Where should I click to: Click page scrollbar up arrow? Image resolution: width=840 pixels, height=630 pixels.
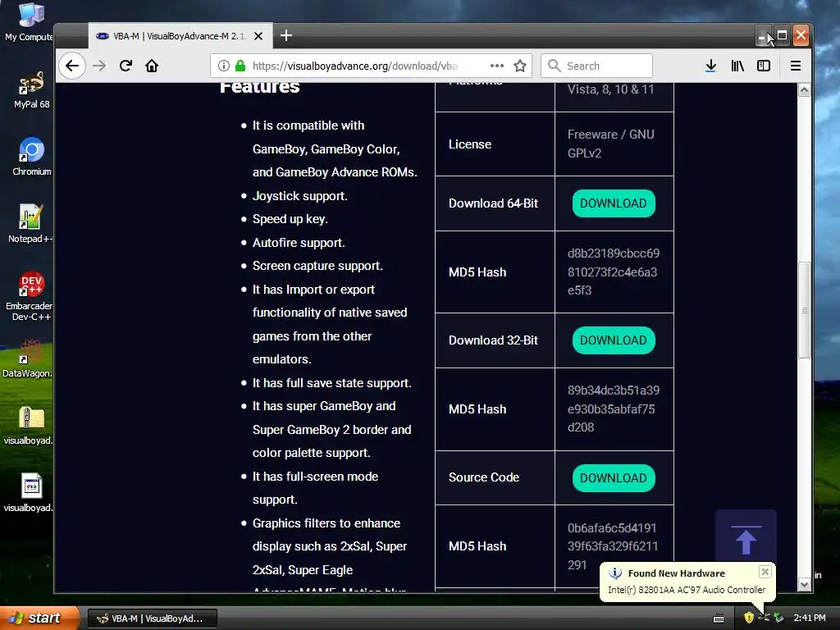804,90
